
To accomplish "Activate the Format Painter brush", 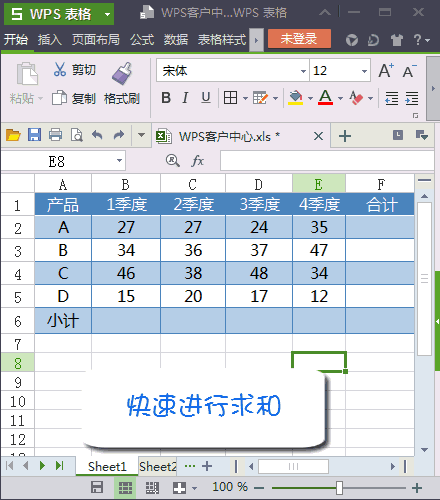I will coord(122,73).
